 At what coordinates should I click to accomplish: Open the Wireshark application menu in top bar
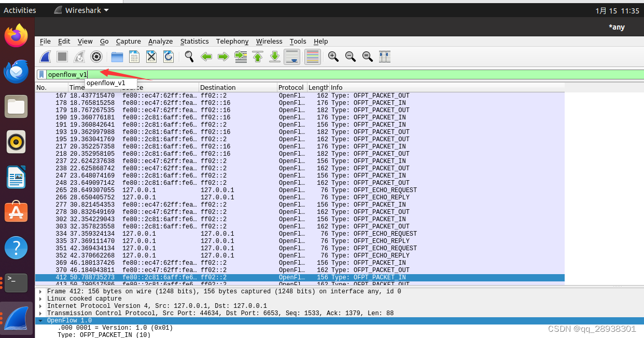pyautogui.click(x=81, y=10)
